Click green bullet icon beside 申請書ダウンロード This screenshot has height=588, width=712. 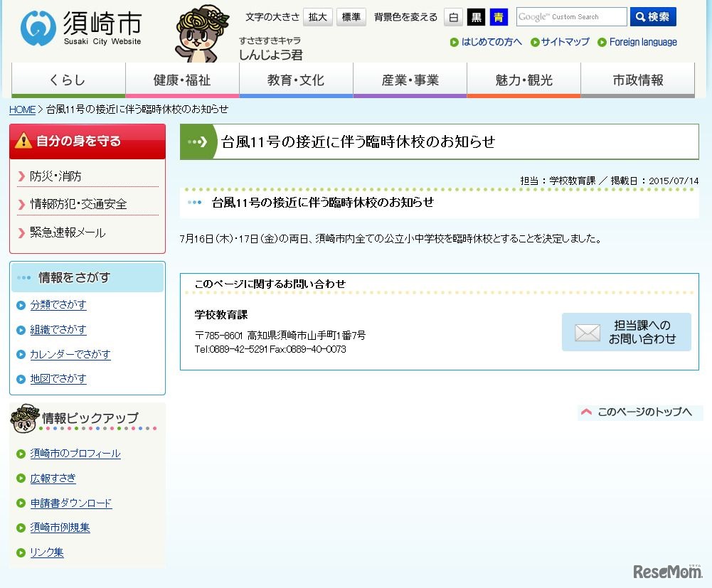pyautogui.click(x=21, y=503)
